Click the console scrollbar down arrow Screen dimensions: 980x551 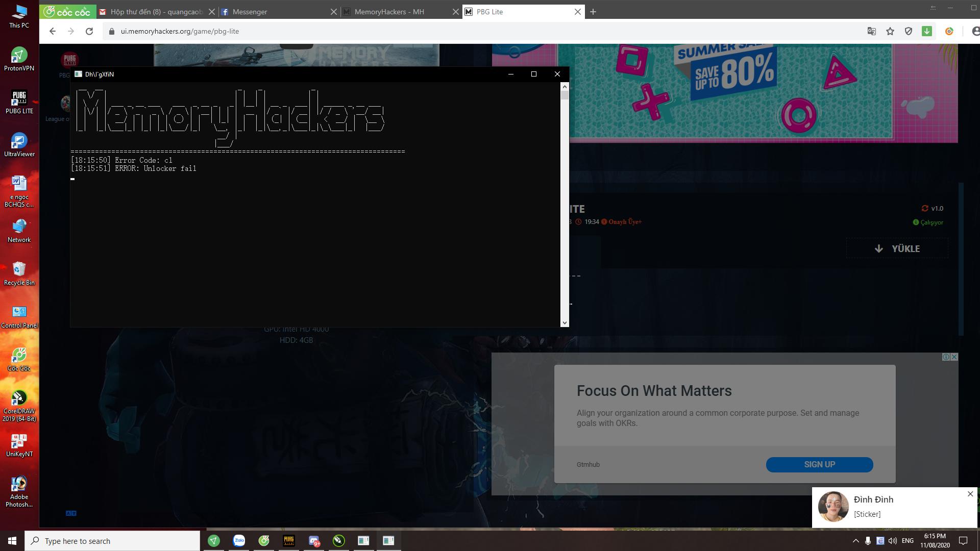(x=564, y=322)
